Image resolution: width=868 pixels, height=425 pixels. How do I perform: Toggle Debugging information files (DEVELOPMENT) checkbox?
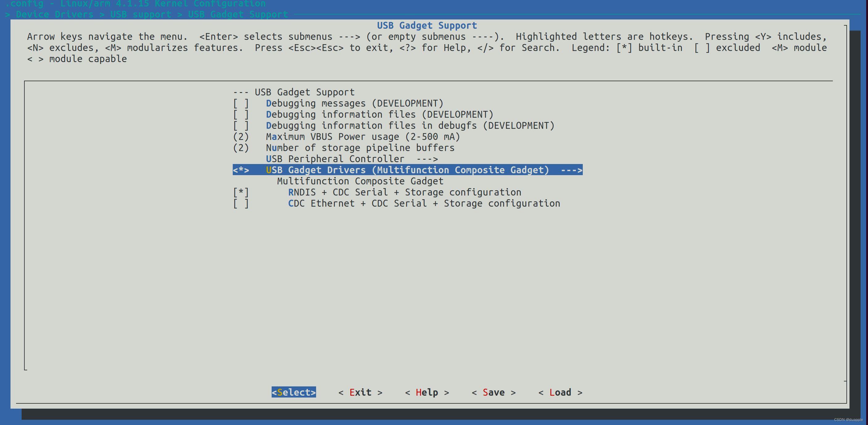point(241,115)
